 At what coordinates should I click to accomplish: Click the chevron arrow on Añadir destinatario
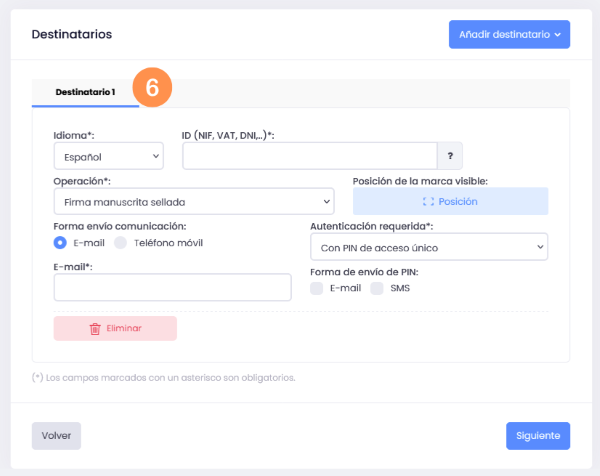pyautogui.click(x=558, y=35)
